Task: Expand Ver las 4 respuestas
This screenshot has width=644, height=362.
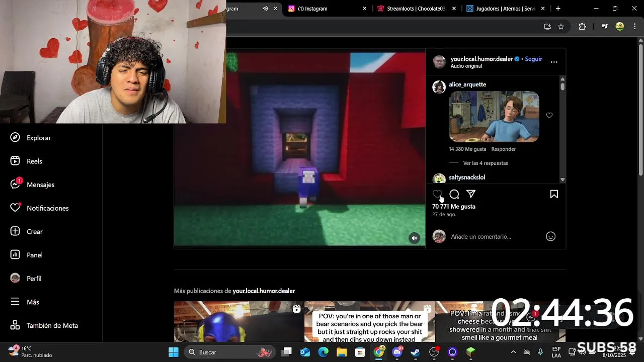Action: (x=486, y=163)
